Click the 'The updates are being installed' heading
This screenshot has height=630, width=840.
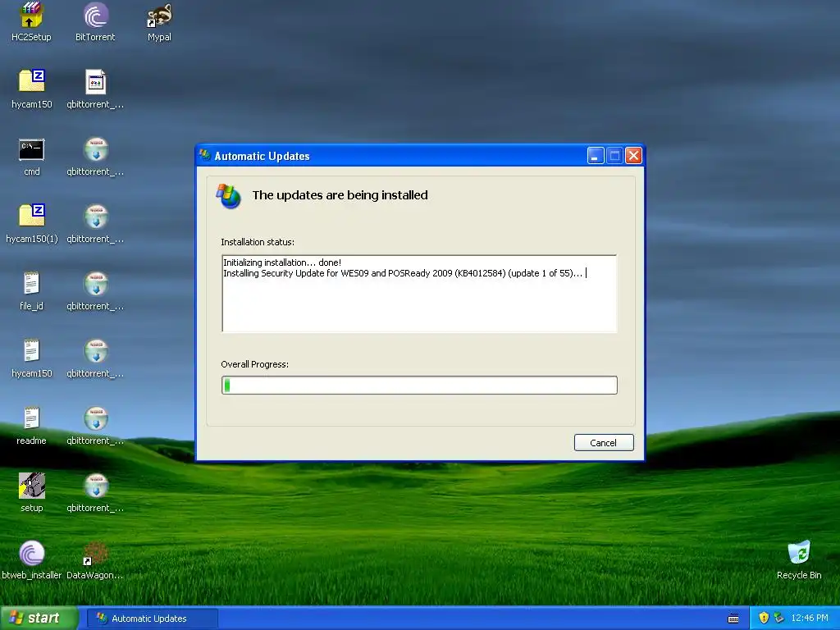(x=340, y=195)
